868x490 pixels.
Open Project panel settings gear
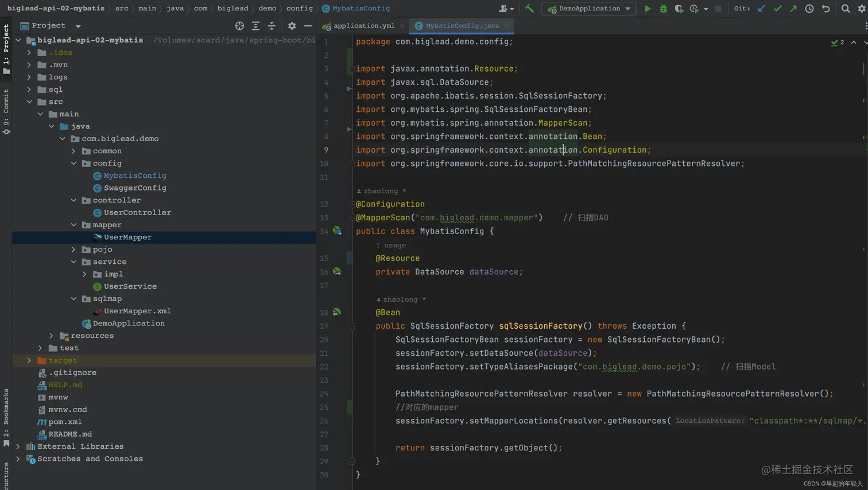pos(292,26)
